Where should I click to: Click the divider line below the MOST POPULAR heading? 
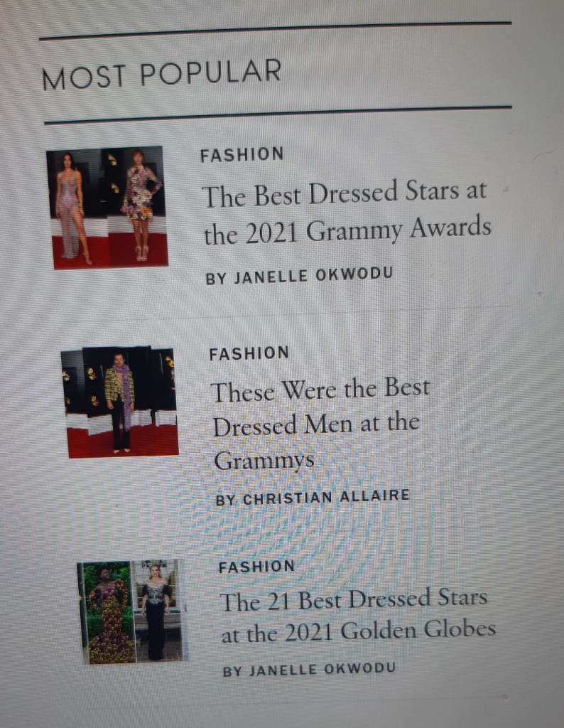pos(278,115)
